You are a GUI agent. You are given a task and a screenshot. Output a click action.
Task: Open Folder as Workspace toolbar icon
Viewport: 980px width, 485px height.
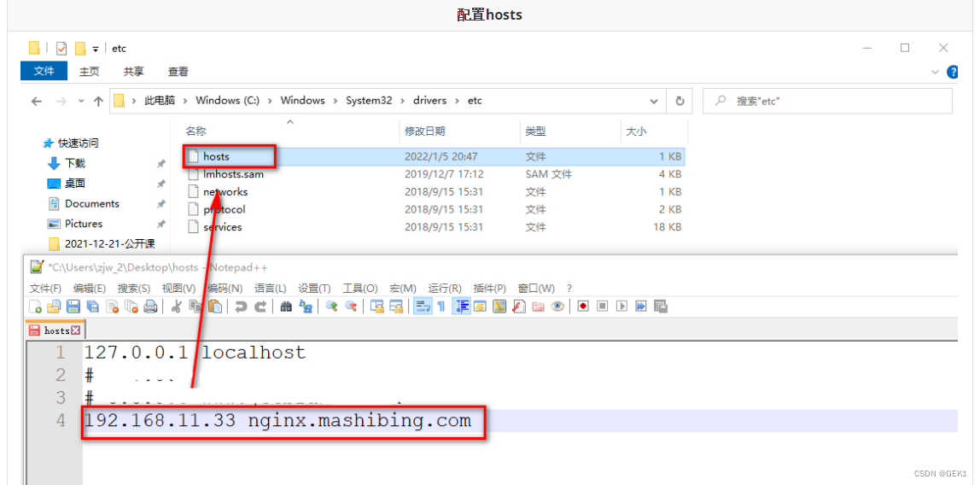click(538, 307)
